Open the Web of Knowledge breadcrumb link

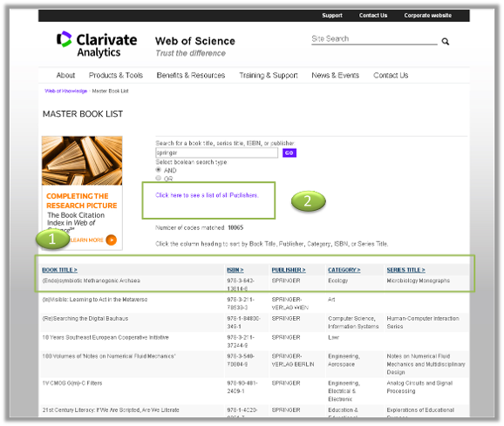click(66, 91)
